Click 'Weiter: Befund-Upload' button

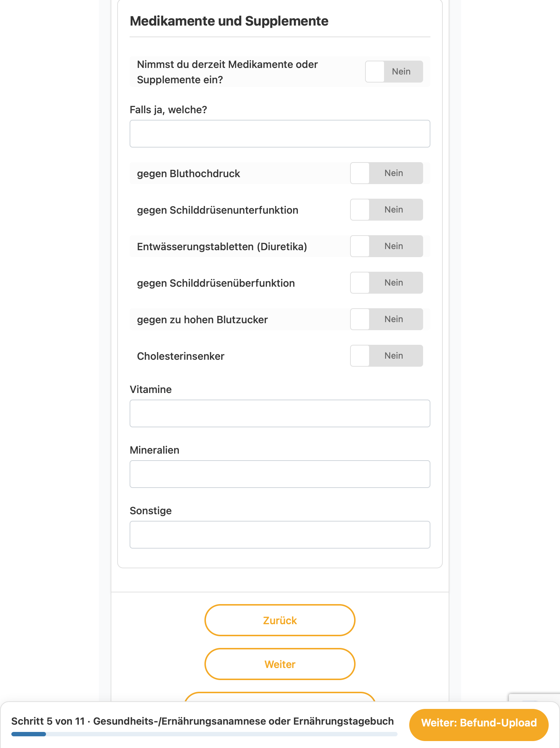479,723
